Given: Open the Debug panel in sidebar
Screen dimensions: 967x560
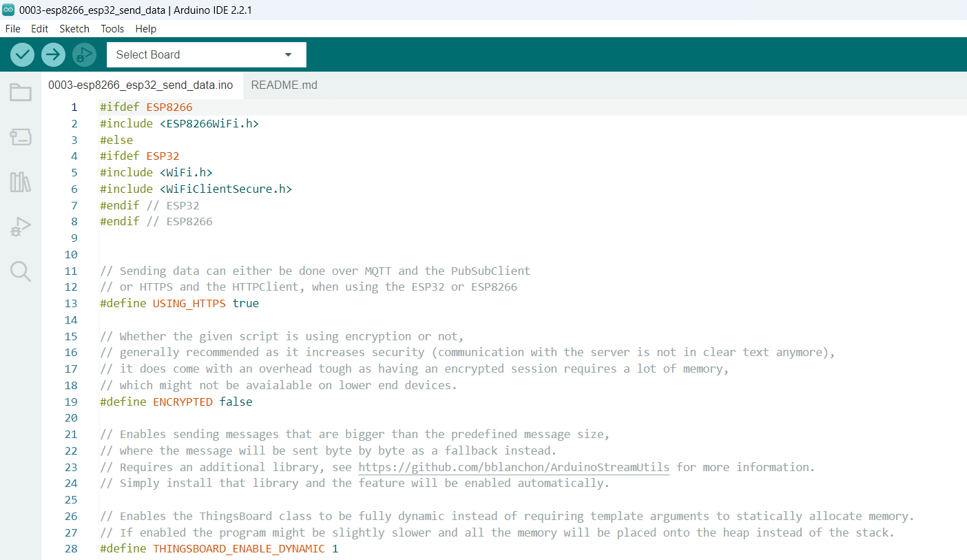Looking at the screenshot, I should coord(21,227).
